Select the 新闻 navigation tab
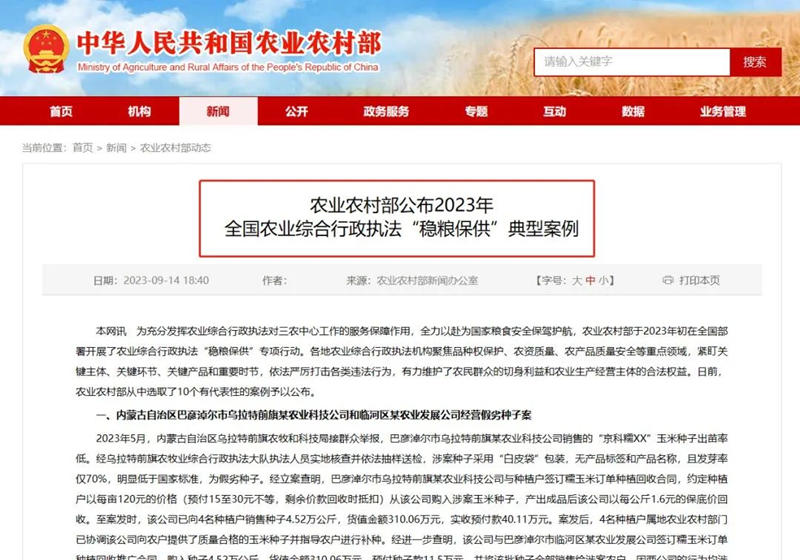800x560 pixels. (x=217, y=111)
